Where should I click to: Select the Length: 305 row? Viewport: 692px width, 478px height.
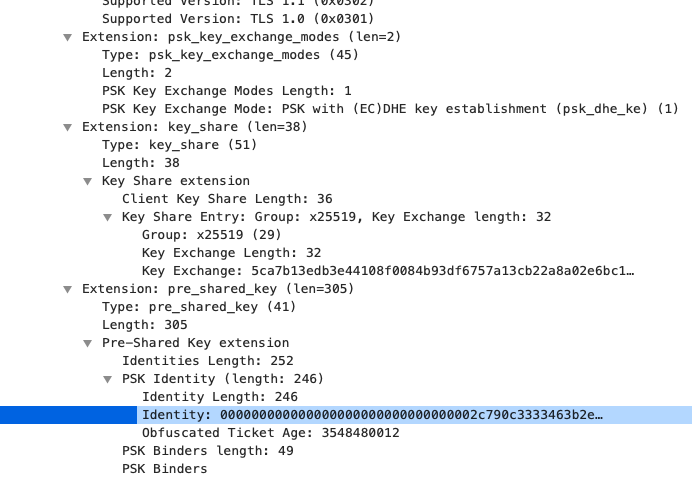pos(145,325)
